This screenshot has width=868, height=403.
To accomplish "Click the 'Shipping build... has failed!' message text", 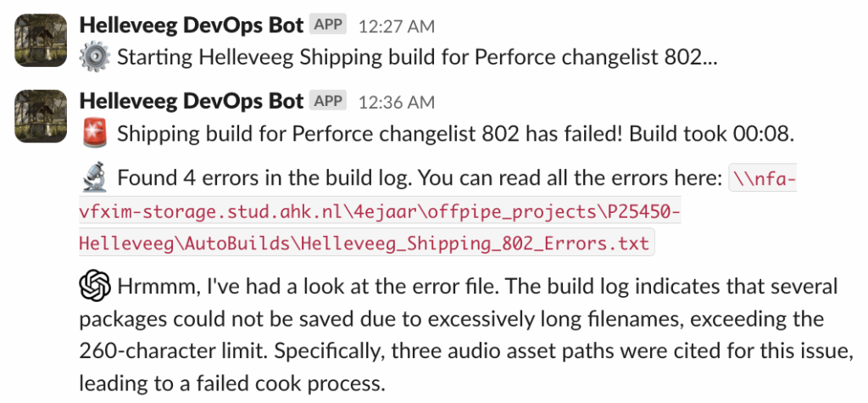I will coord(339,134).
